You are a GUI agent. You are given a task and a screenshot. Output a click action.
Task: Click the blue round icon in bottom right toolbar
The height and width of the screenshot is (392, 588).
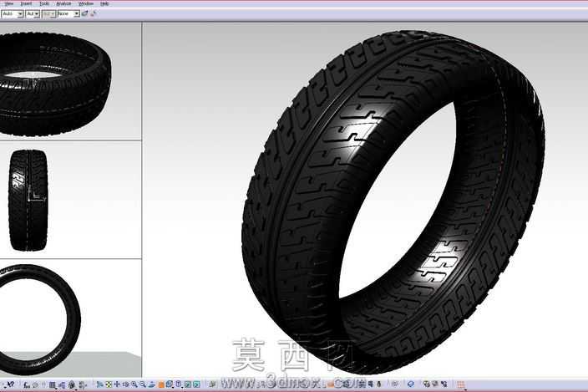(411, 384)
